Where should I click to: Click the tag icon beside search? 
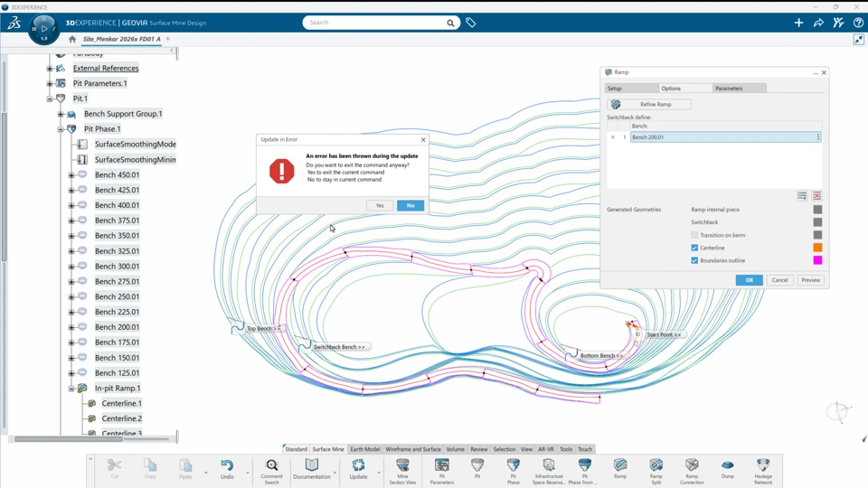coord(470,23)
